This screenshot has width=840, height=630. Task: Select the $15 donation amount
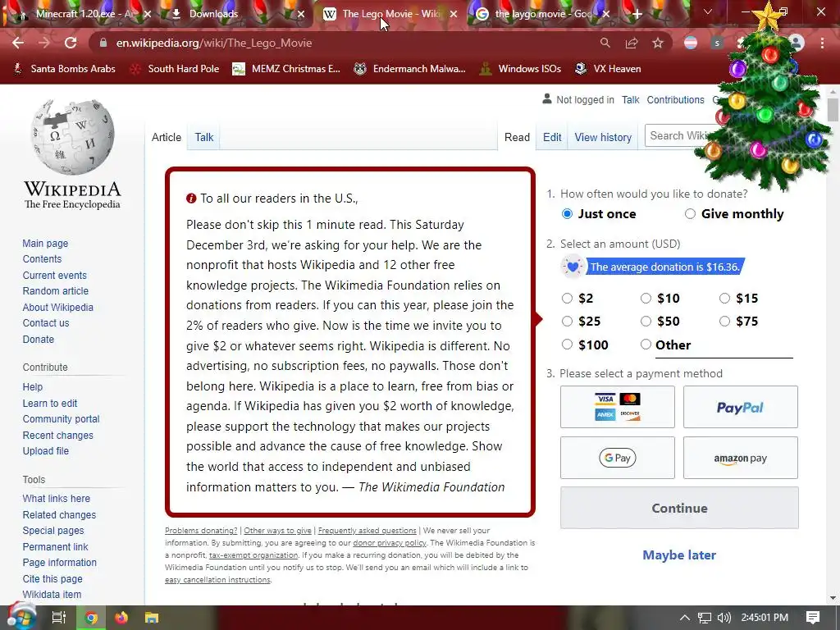tap(725, 298)
